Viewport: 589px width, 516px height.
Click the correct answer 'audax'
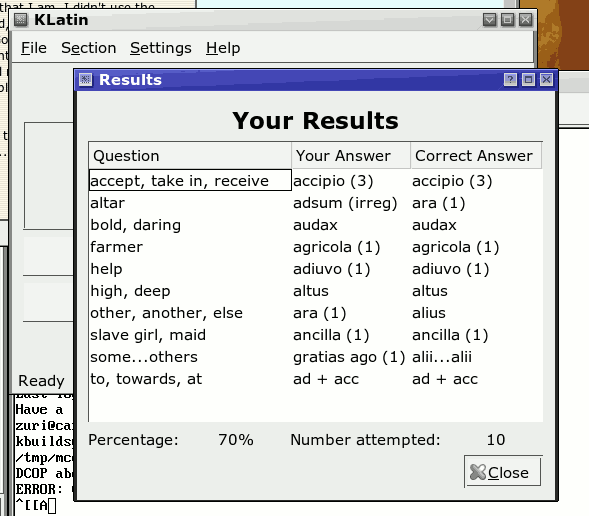point(434,225)
